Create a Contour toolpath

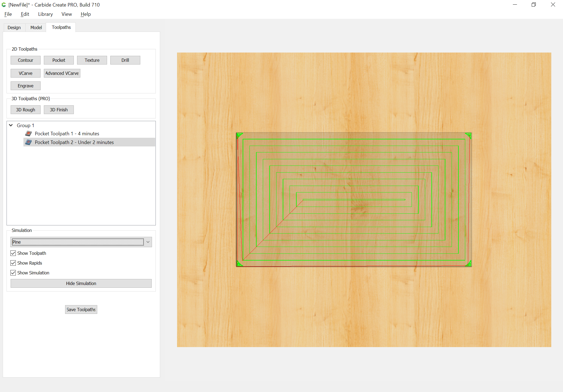[x=26, y=60]
